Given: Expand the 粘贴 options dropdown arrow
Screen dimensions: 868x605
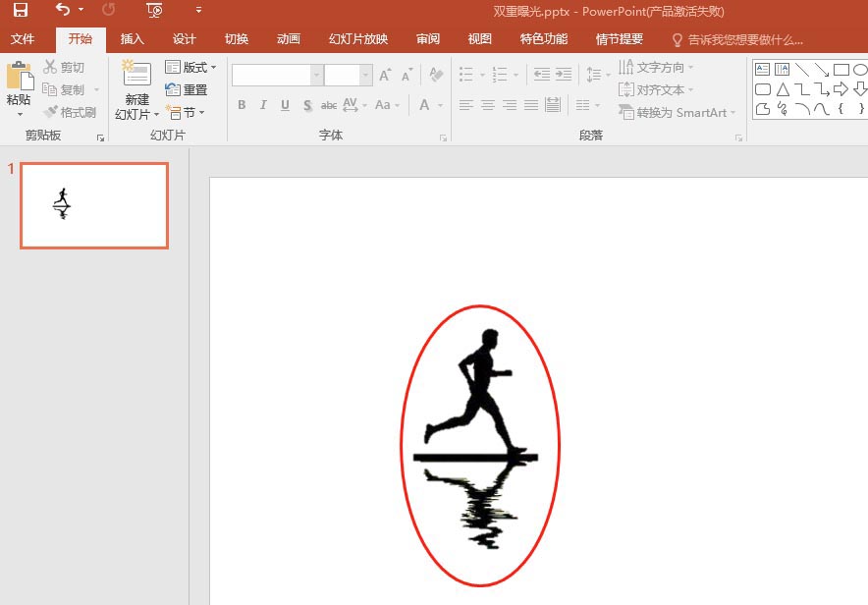Looking at the screenshot, I should click(20, 115).
